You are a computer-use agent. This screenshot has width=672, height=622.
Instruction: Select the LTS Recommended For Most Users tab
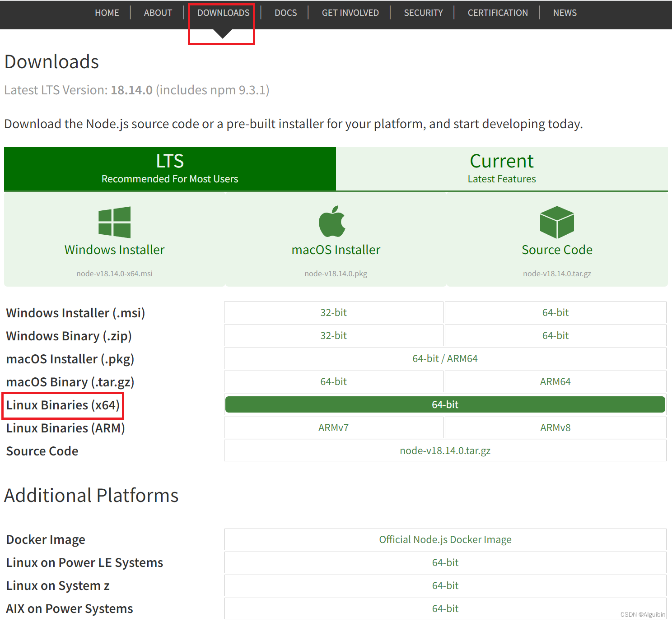[x=170, y=169]
